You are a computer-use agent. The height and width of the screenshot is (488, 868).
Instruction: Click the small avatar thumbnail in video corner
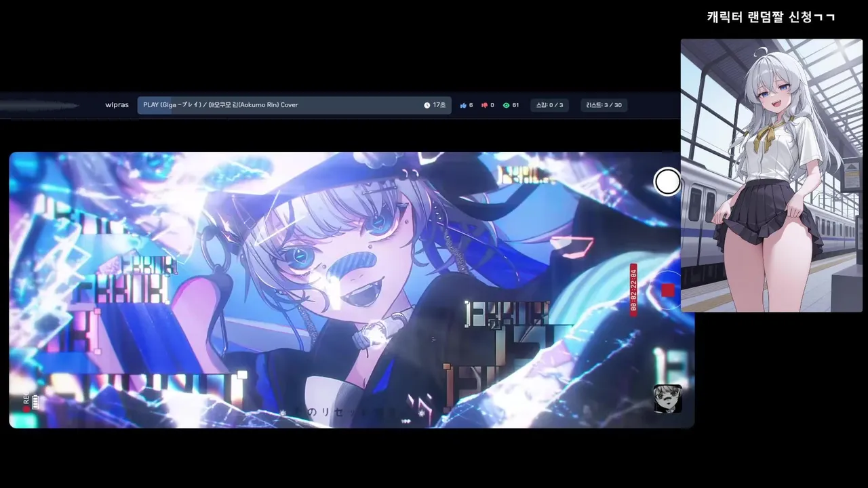pyautogui.click(x=667, y=399)
